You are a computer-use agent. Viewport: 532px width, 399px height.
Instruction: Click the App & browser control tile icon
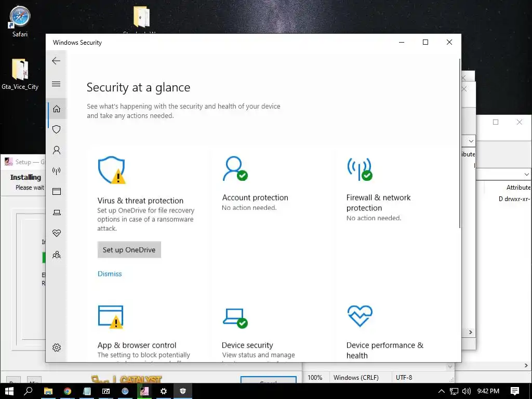pyautogui.click(x=111, y=317)
